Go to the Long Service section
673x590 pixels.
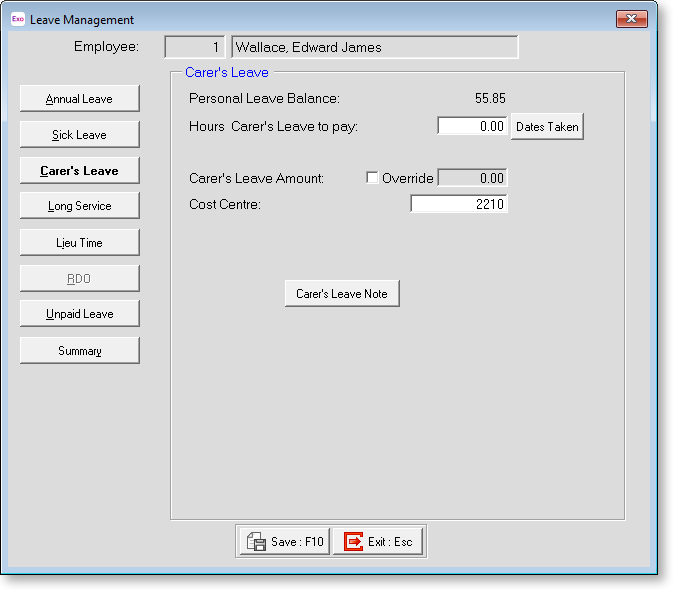(x=79, y=206)
